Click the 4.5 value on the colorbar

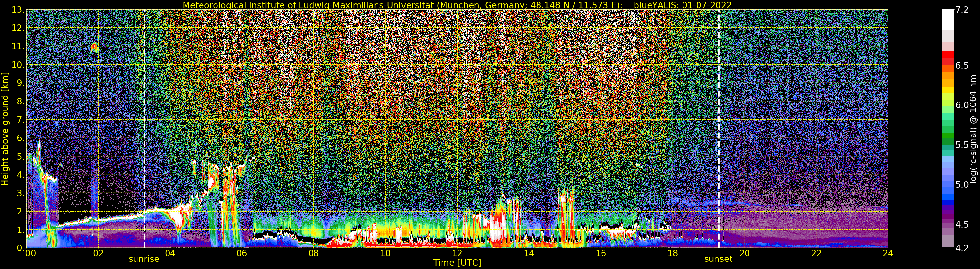[962, 225]
